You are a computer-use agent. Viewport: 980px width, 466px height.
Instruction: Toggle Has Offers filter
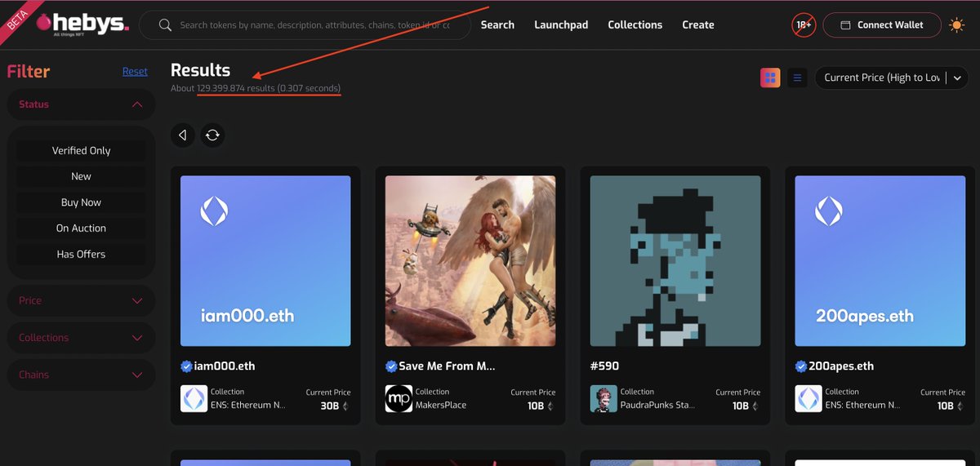tap(81, 255)
